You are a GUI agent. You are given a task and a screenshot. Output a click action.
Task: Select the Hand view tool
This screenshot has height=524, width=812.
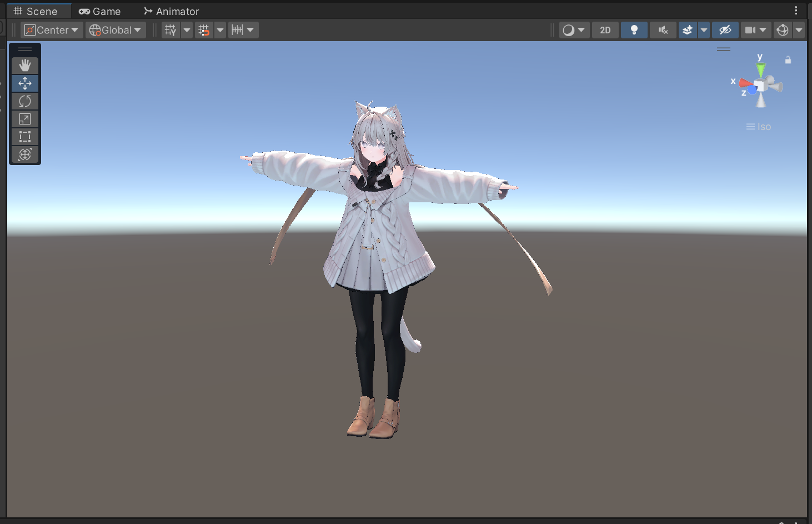point(25,66)
